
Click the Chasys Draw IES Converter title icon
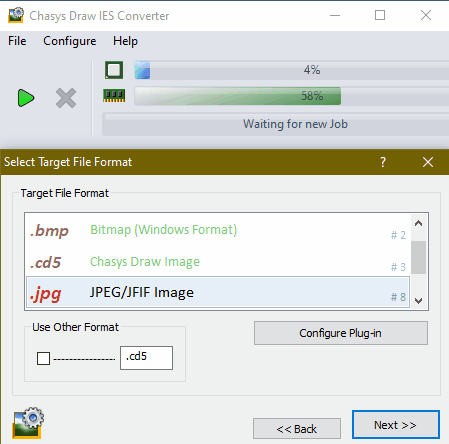(x=16, y=15)
